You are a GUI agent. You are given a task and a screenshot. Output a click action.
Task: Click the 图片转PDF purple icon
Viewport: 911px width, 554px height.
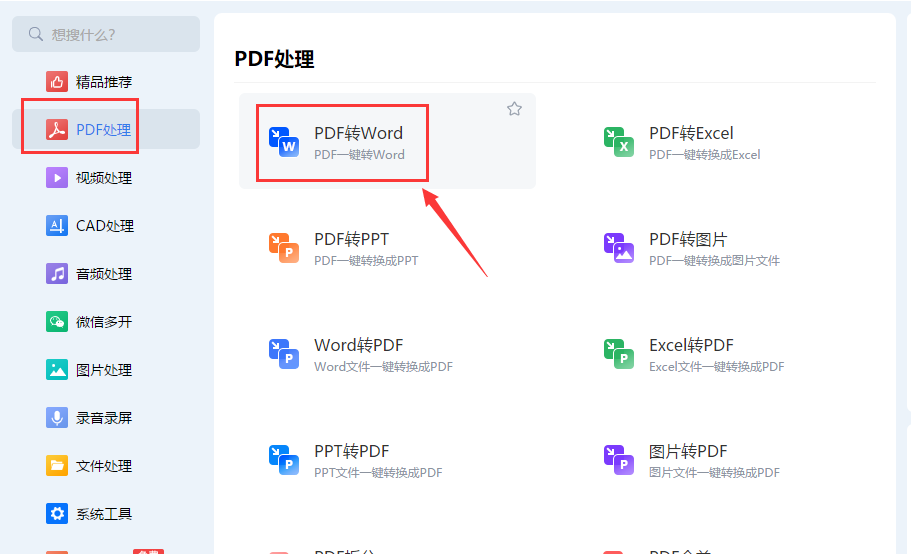pyautogui.click(x=619, y=460)
